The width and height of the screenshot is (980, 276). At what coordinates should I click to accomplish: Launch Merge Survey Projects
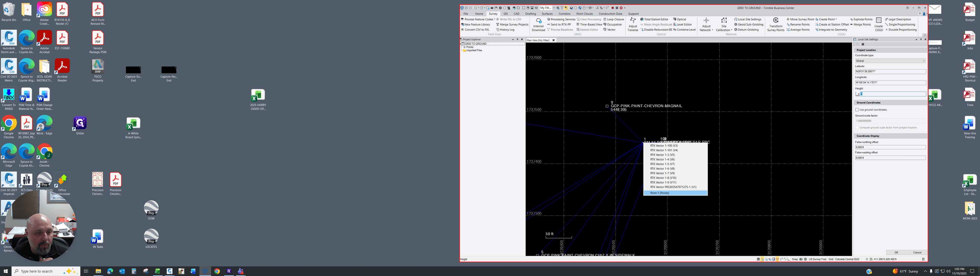coord(512,24)
